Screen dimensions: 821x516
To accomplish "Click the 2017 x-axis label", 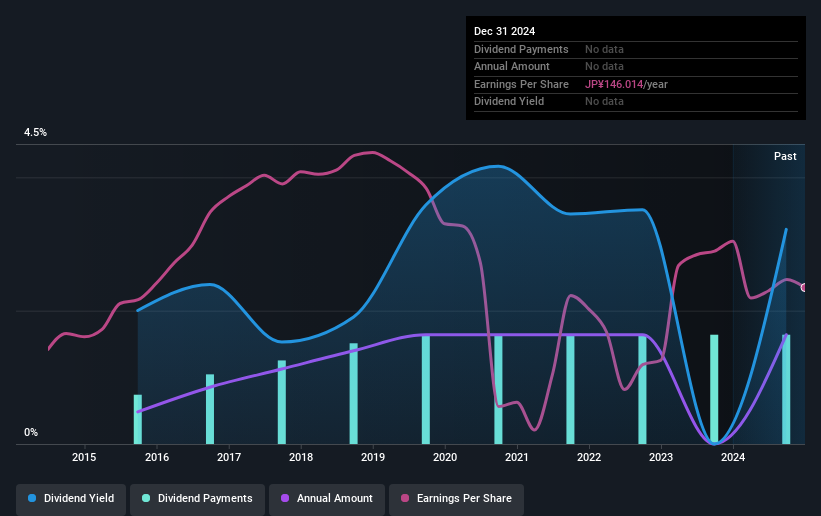I will [x=229, y=457].
